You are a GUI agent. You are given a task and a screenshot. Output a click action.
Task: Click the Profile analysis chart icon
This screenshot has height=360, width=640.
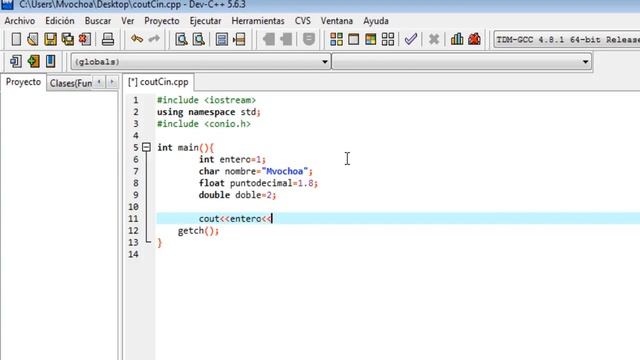click(x=457, y=39)
